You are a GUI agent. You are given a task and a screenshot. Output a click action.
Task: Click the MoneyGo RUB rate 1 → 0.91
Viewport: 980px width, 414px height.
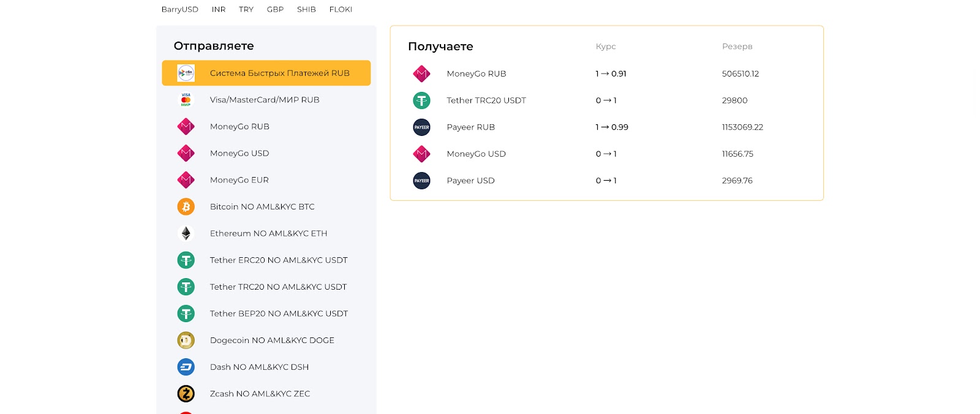tap(611, 73)
